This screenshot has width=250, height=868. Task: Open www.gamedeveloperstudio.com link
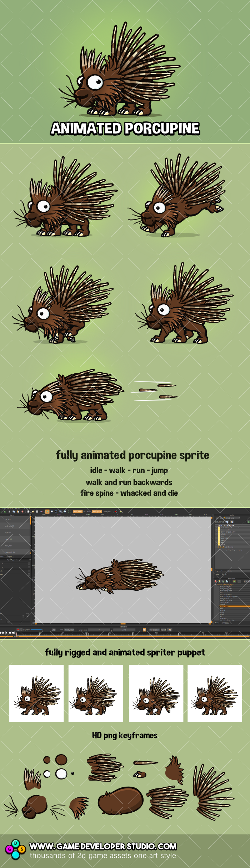point(103,846)
